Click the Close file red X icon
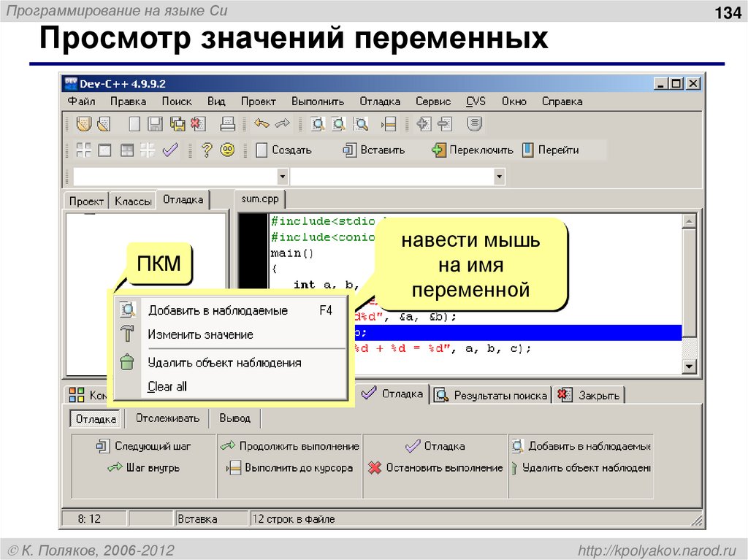 point(198,125)
